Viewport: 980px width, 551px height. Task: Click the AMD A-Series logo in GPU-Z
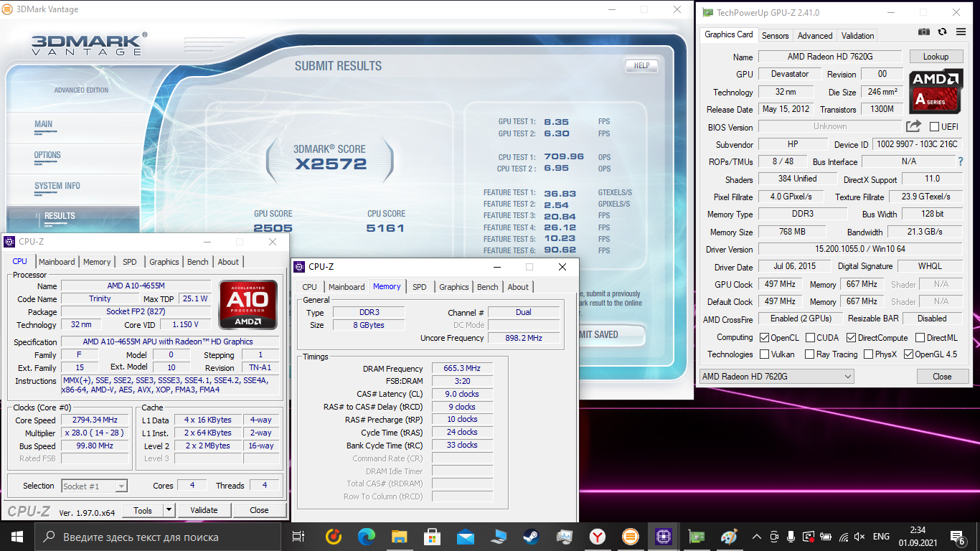(936, 91)
